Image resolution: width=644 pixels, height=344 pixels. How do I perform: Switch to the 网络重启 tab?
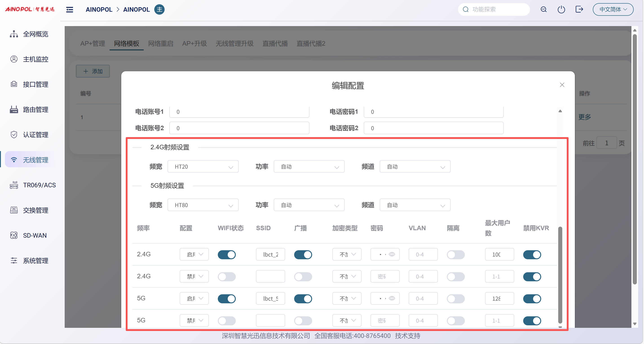click(161, 44)
